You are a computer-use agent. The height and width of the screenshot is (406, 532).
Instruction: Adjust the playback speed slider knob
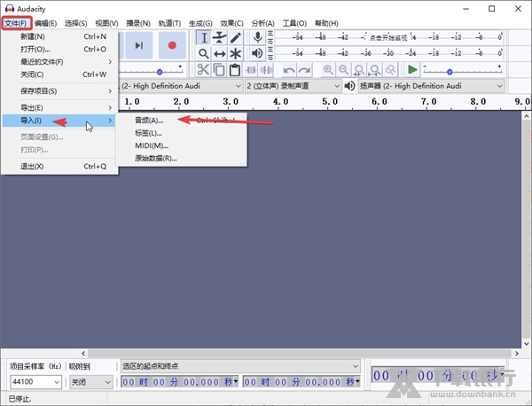coord(450,72)
